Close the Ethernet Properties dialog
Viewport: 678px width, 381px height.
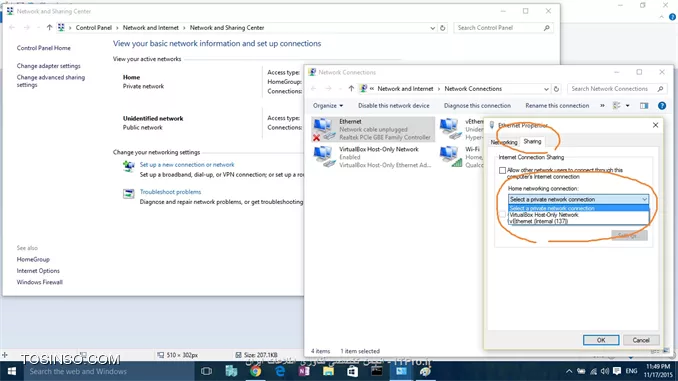tap(656, 125)
